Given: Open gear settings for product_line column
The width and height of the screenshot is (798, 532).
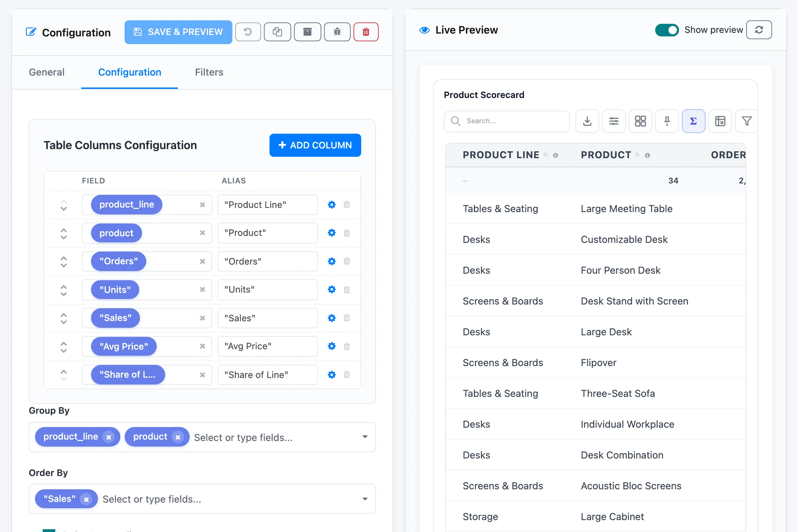Looking at the screenshot, I should tap(331, 205).
